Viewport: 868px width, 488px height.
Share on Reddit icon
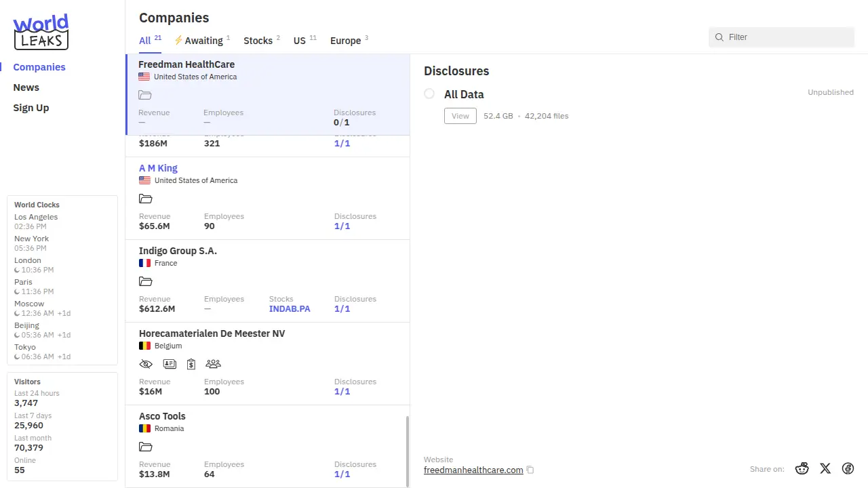[x=802, y=468]
